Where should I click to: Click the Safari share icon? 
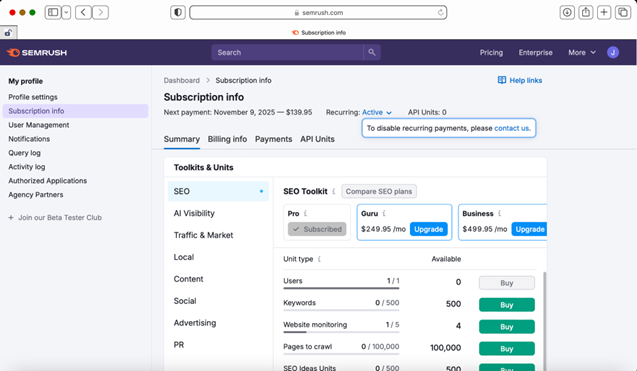(585, 12)
